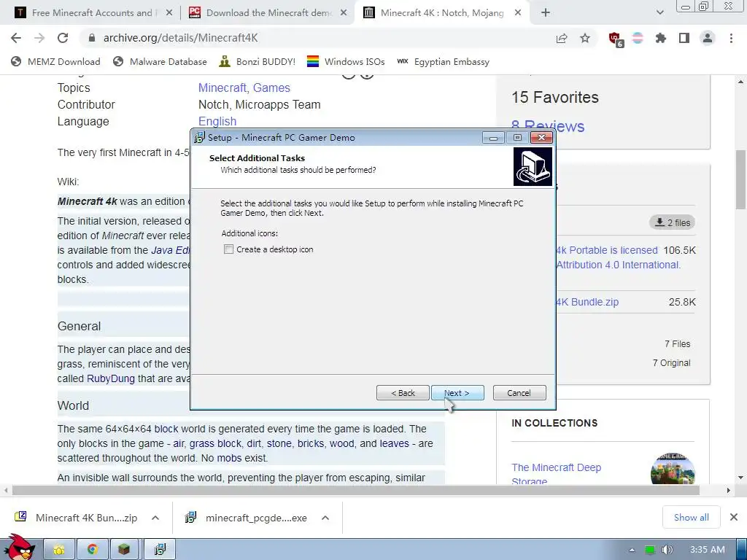
Task: Follow the 'Games' topic link
Action: [271, 87]
